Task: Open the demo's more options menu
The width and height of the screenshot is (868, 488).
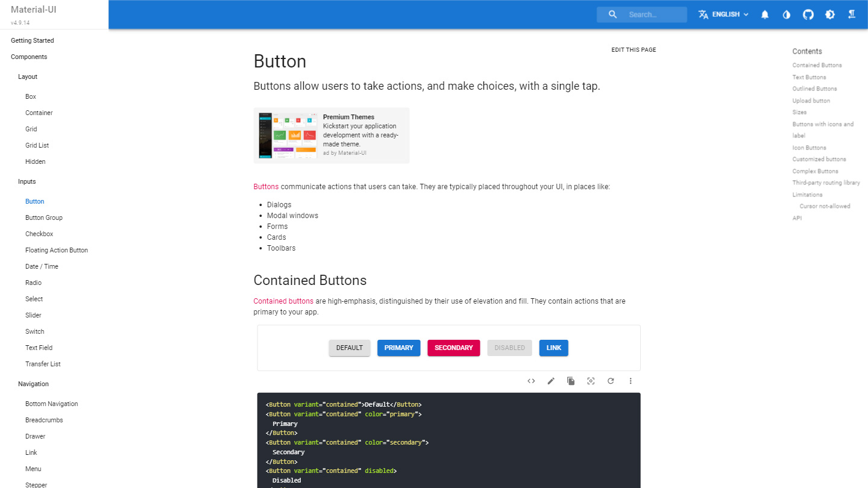Action: pos(631,381)
